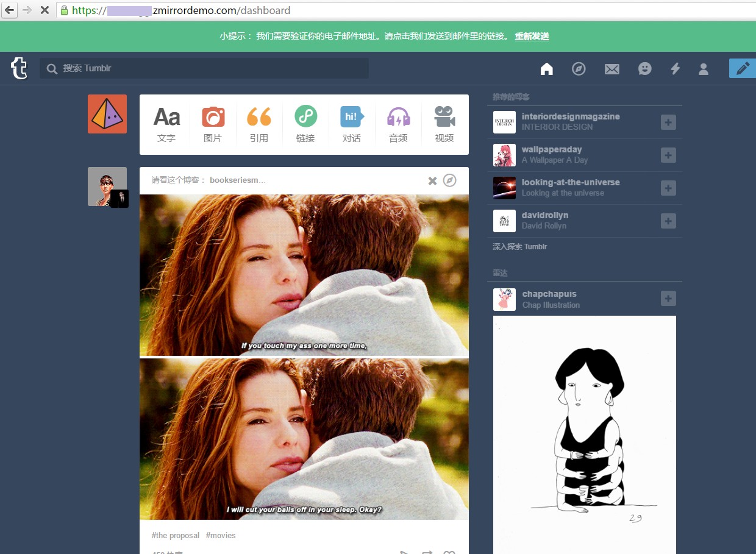Click looking-at-the-universe avatar thumbnail

coord(504,188)
